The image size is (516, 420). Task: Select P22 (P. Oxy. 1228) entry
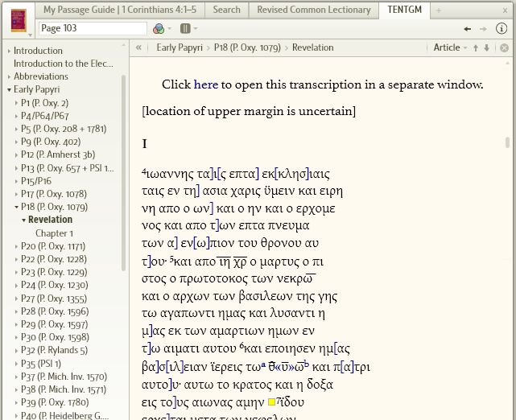coord(54,259)
